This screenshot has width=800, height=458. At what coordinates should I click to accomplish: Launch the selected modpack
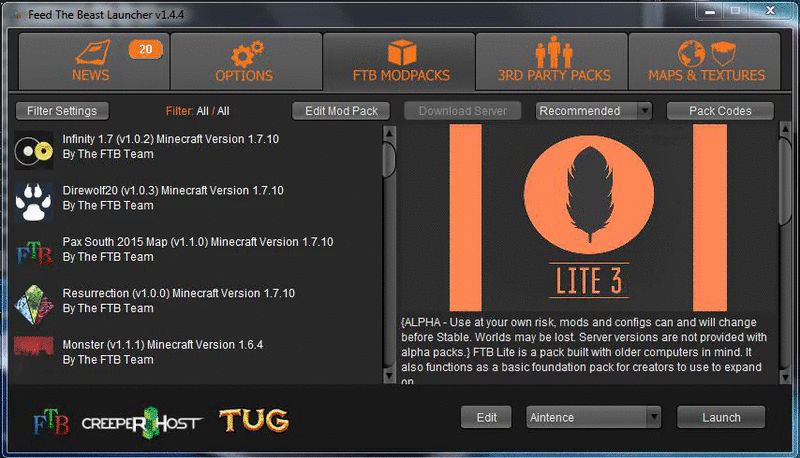coord(721,417)
